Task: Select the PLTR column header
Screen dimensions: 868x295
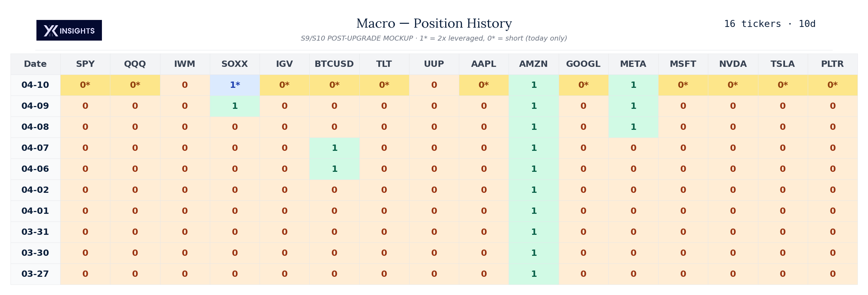Action: click(x=832, y=64)
